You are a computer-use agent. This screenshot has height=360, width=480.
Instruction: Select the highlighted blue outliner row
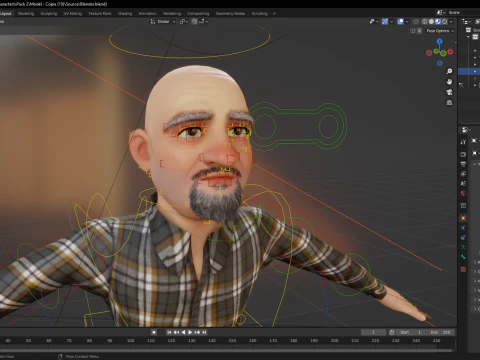pyautogui.click(x=469, y=71)
